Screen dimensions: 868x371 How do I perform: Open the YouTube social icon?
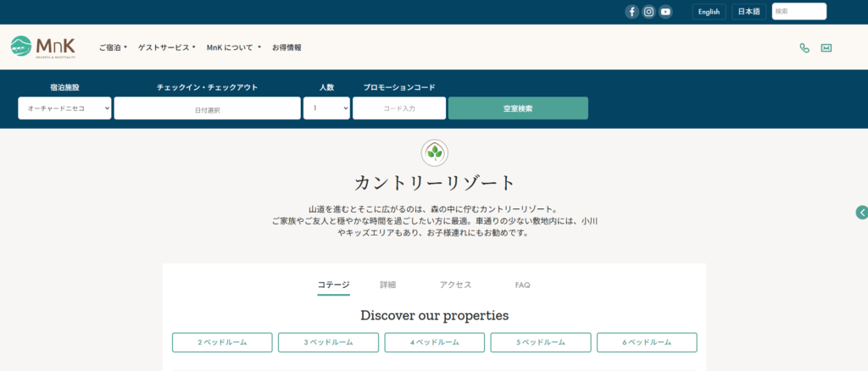tap(665, 12)
